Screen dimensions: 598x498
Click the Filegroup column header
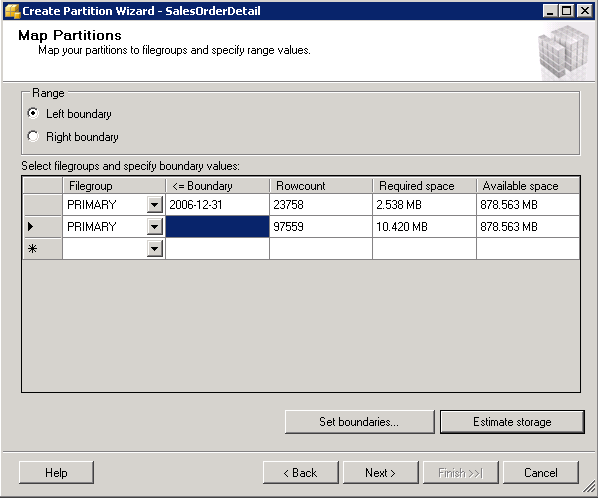tap(114, 186)
